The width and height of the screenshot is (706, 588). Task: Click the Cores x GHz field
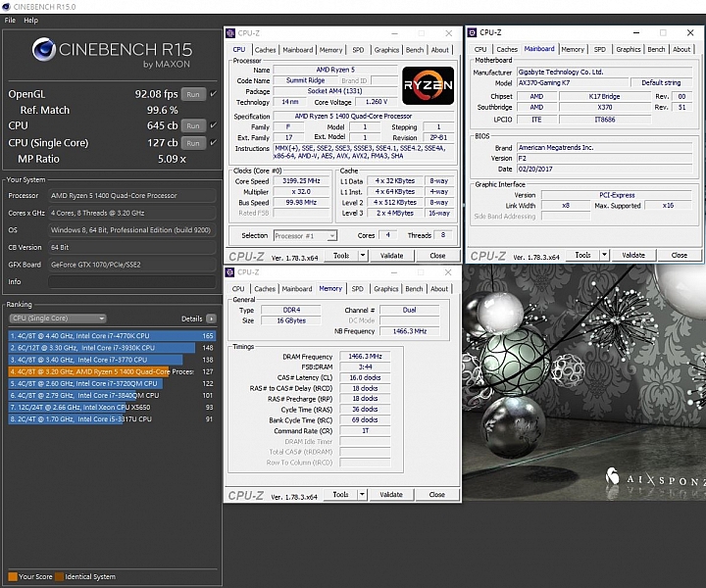coord(132,214)
